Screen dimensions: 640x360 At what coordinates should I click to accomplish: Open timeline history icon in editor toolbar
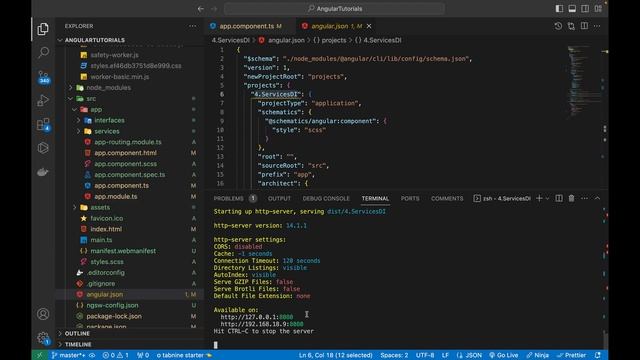point(558,26)
